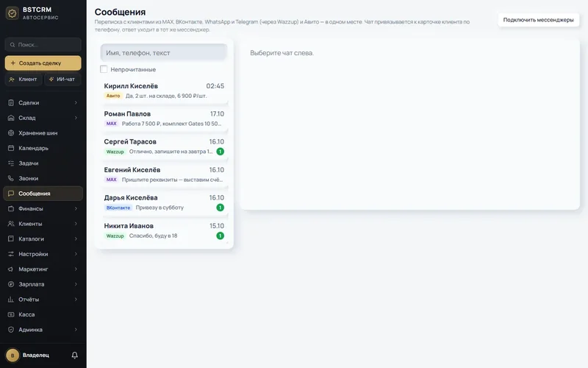This screenshot has height=368, width=588.
Task: Click the BSTCRM logo icon
Action: [12, 13]
